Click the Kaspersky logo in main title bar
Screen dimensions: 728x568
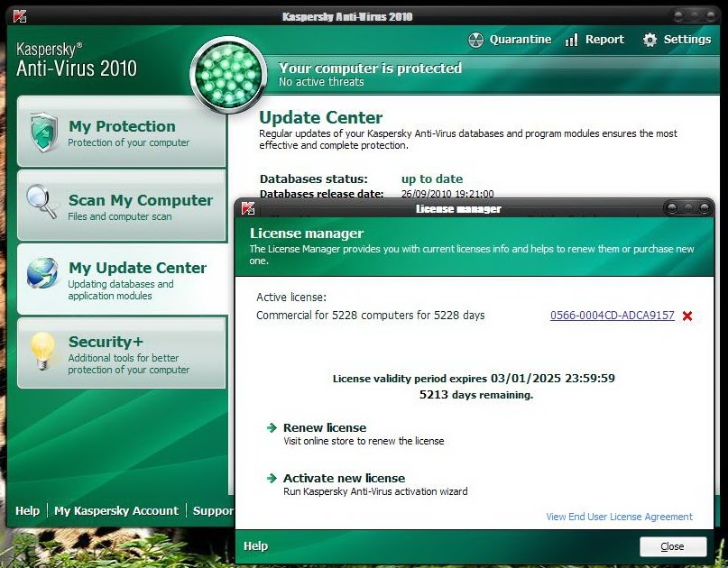coord(20,16)
